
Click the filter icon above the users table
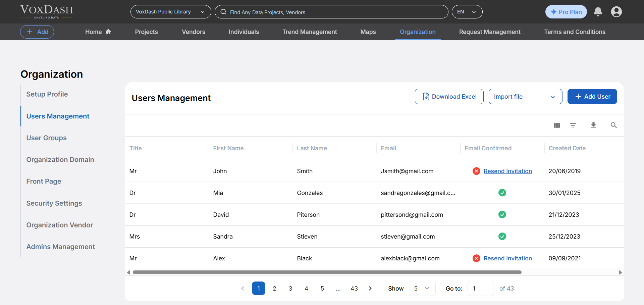point(574,125)
